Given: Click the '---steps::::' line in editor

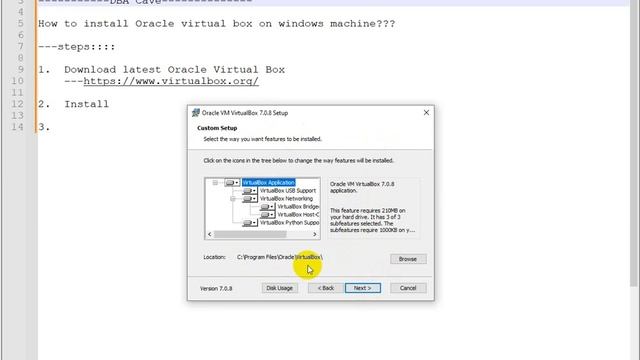Looking at the screenshot, I should 77,47.
